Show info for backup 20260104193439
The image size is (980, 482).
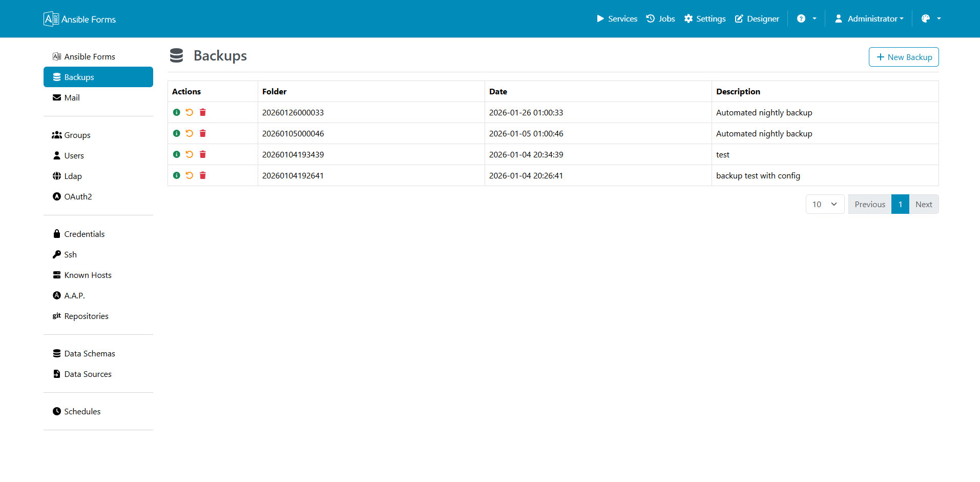pos(176,154)
